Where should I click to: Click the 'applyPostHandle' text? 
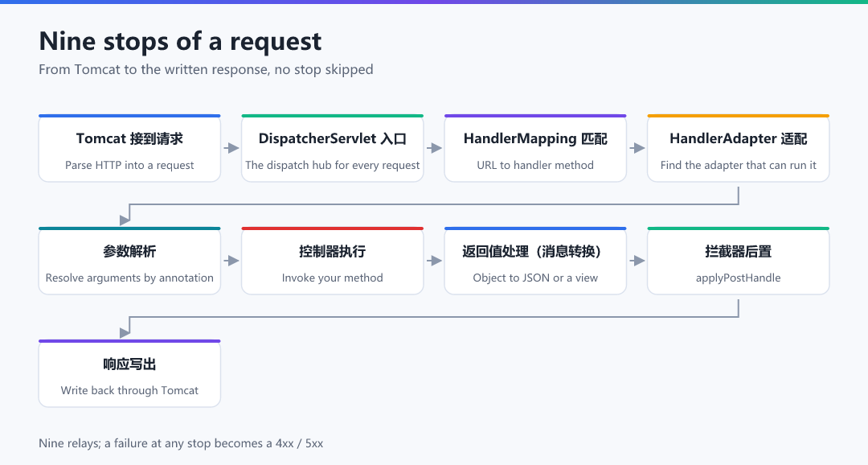tap(739, 278)
